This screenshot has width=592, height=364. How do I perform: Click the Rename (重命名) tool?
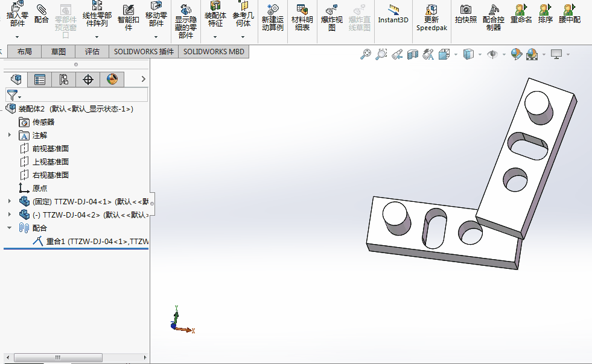coord(521,14)
